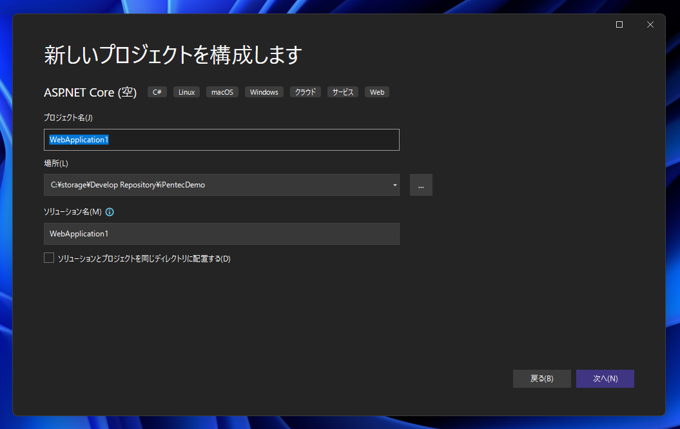Click the ASP.NET Core (空) template title

(90, 92)
